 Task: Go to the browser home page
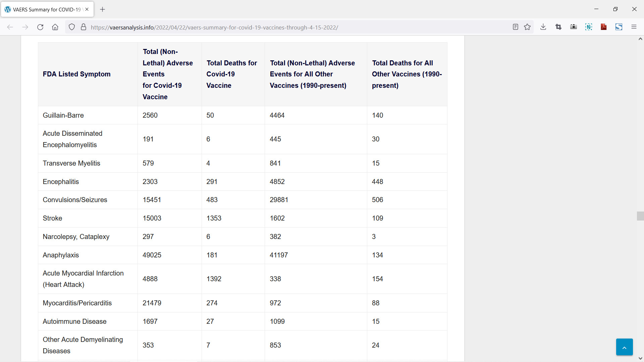[x=55, y=27]
